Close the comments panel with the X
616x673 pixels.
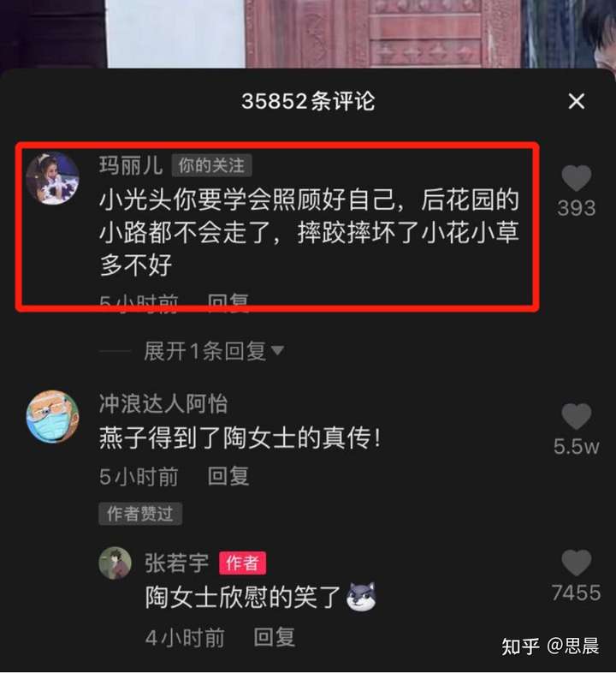(576, 101)
